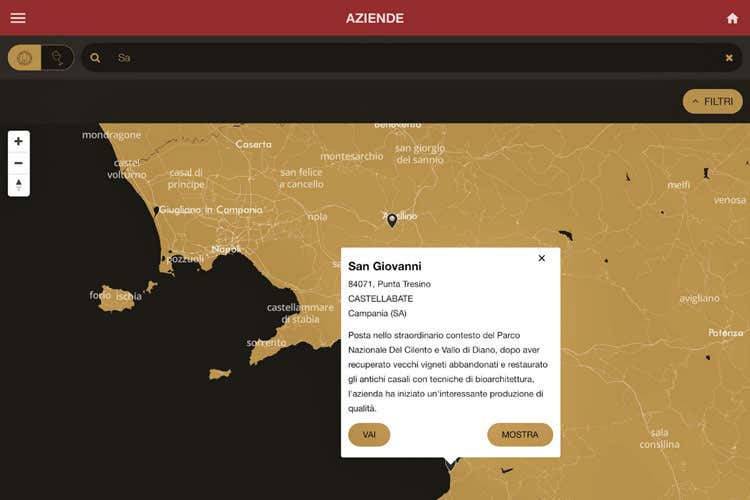Click the 'san giorgio del sannio' label
The width and height of the screenshot is (750, 500).
(x=420, y=154)
